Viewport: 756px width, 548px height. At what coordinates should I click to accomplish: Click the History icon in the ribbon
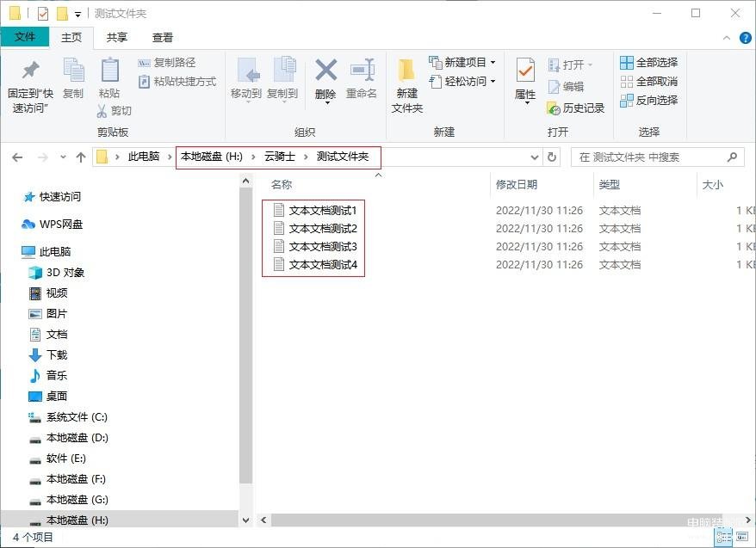point(553,108)
